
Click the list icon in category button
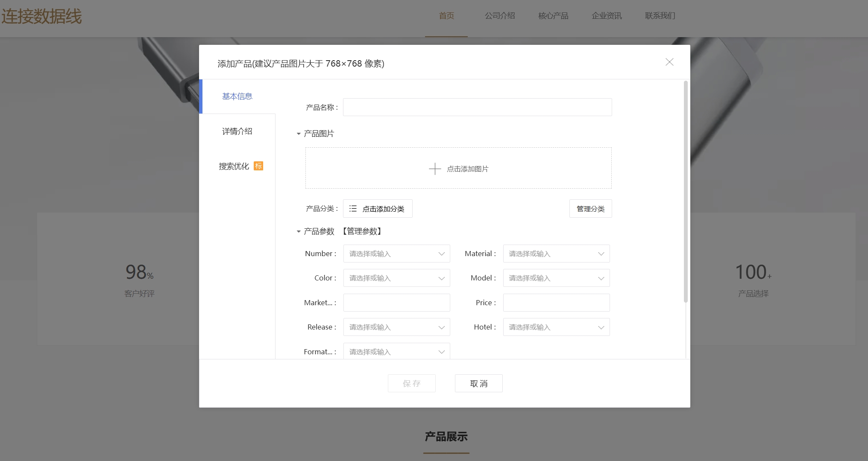[353, 209]
